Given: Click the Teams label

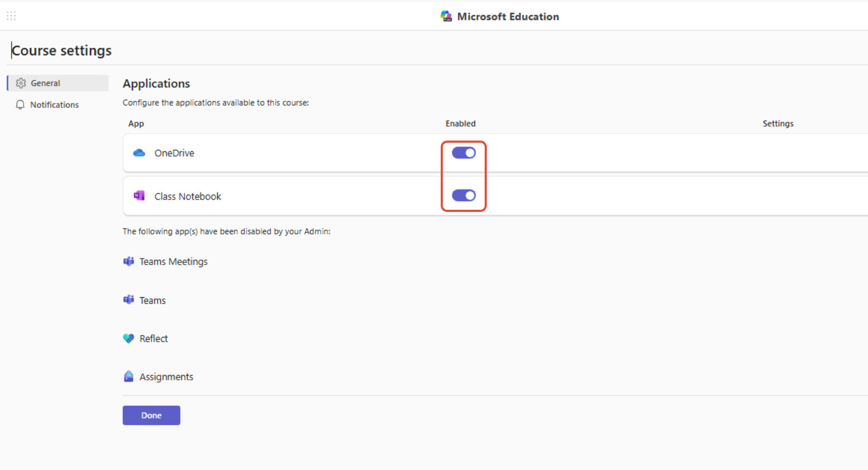Looking at the screenshot, I should tap(153, 300).
